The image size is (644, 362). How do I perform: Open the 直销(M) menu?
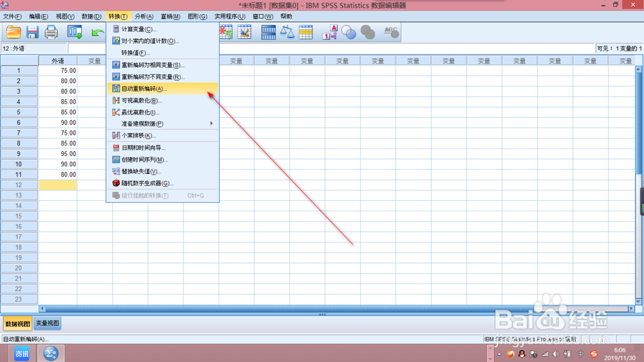point(171,17)
